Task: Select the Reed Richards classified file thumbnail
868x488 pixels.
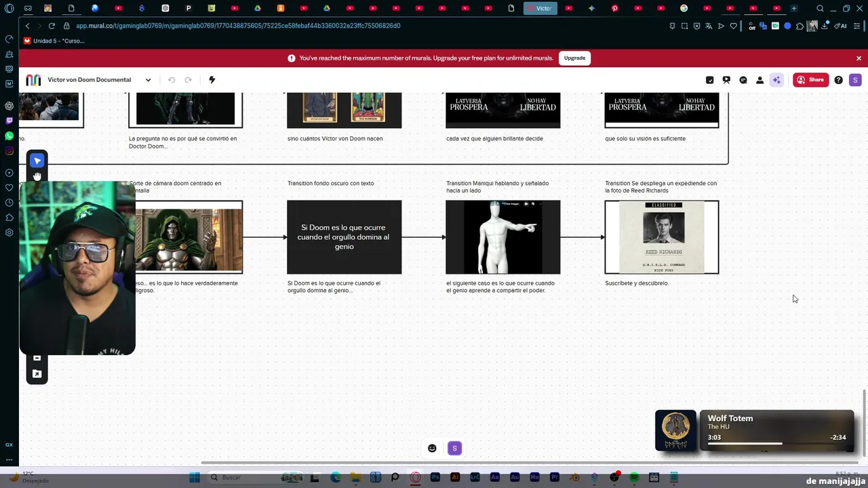Action: click(x=662, y=237)
